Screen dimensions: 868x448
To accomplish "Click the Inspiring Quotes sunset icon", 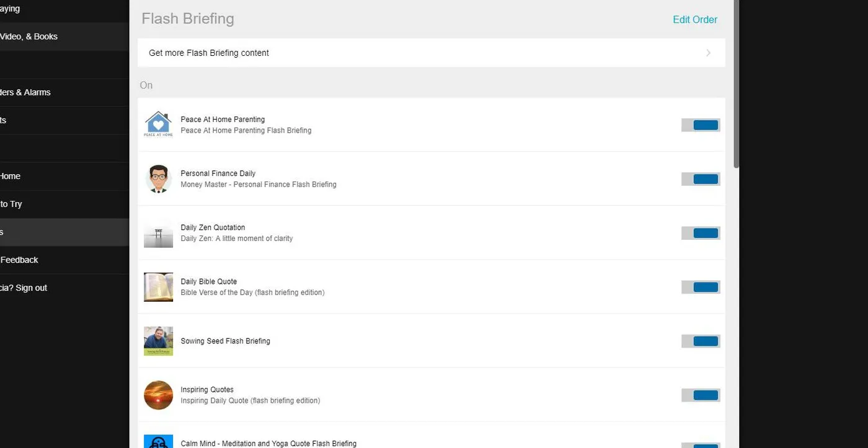I will point(158,395).
